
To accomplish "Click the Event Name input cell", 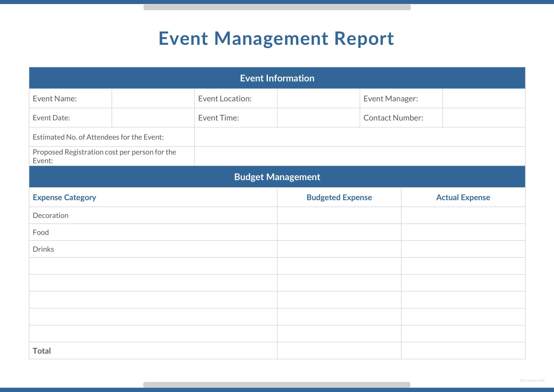I will click(153, 99).
